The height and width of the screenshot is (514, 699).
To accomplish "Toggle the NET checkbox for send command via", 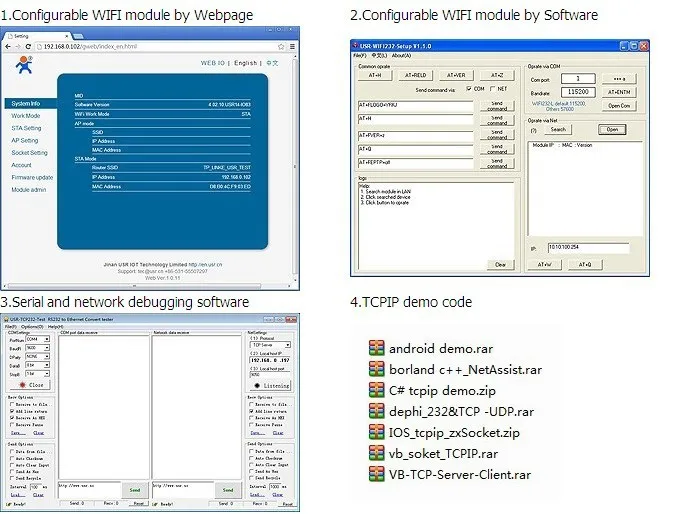I will point(493,89).
